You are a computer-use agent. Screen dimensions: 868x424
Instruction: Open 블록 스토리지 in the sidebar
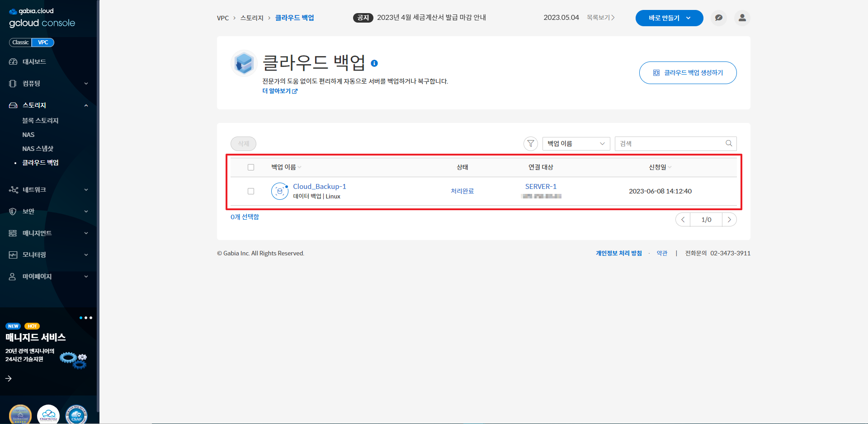click(40, 121)
